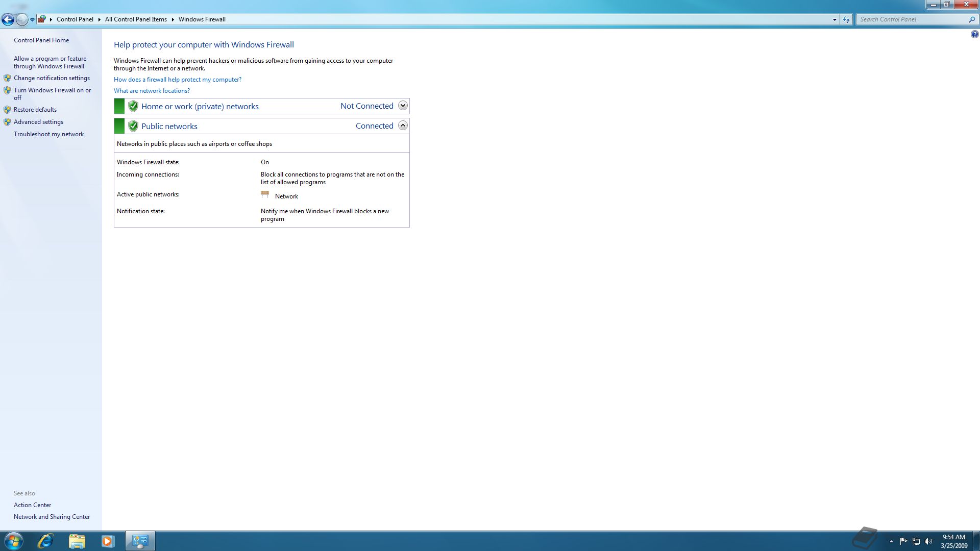Click network tray icon
The height and width of the screenshot is (551, 980).
(916, 541)
